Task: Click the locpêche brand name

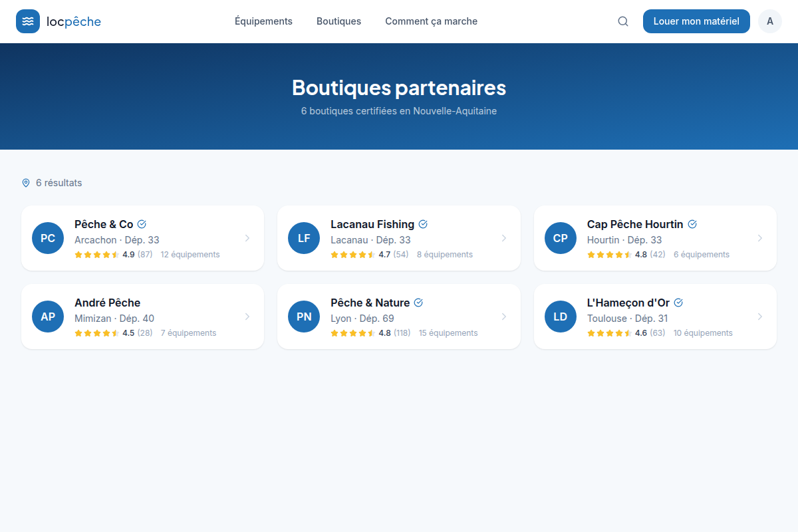Action: (74, 21)
